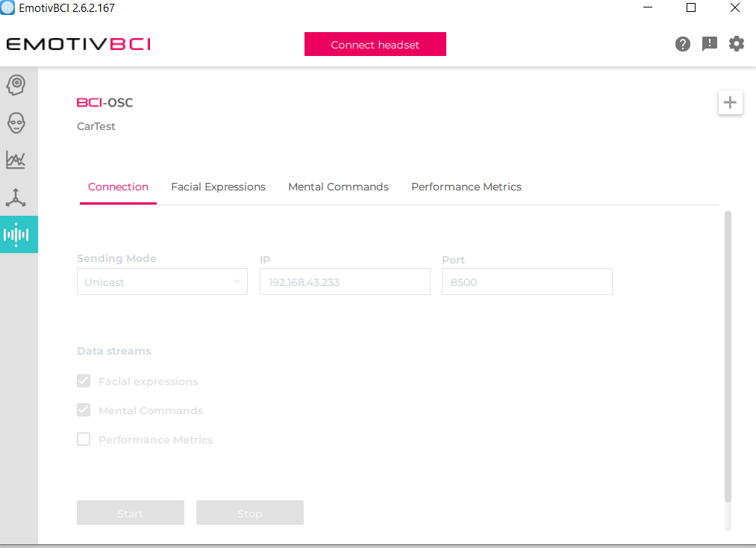Click inside the IP address field

pos(344,281)
